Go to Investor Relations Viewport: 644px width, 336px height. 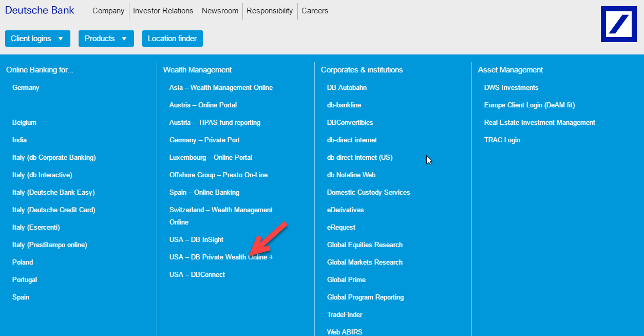click(163, 11)
